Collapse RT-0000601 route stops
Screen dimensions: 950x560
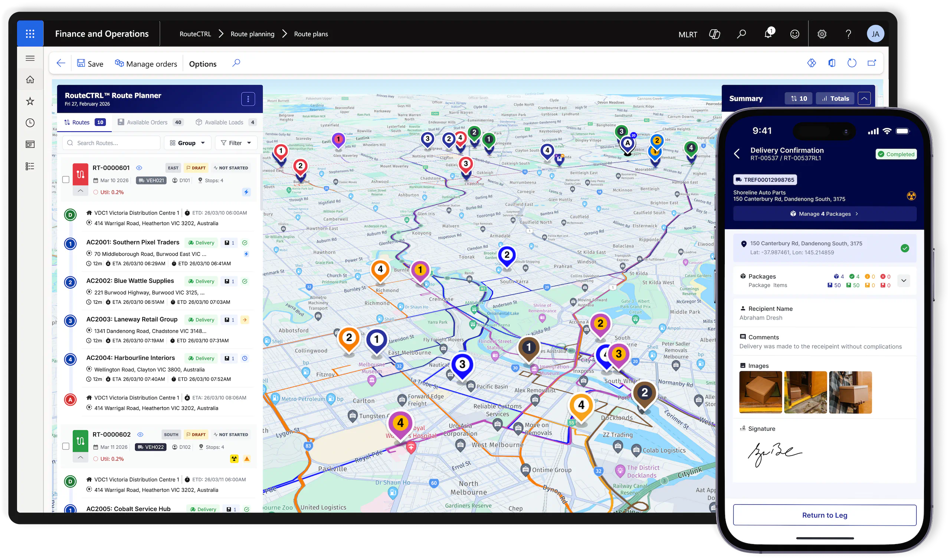tap(81, 191)
